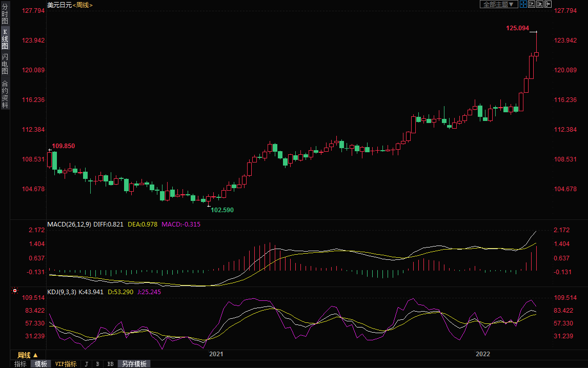This screenshot has height=368, width=588.
Task: Click the MACD(26,12,9) indicator label
Action: click(x=69, y=224)
